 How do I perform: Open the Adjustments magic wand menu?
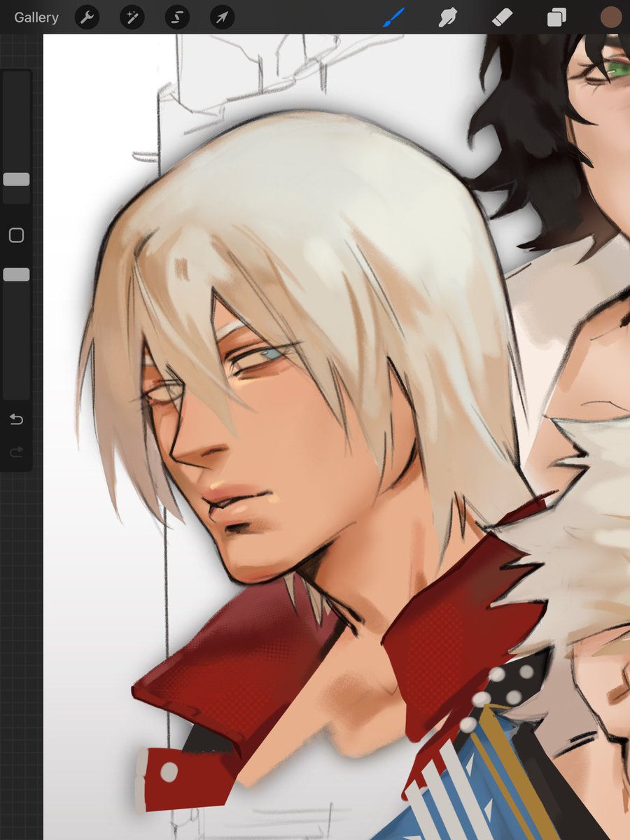132,17
